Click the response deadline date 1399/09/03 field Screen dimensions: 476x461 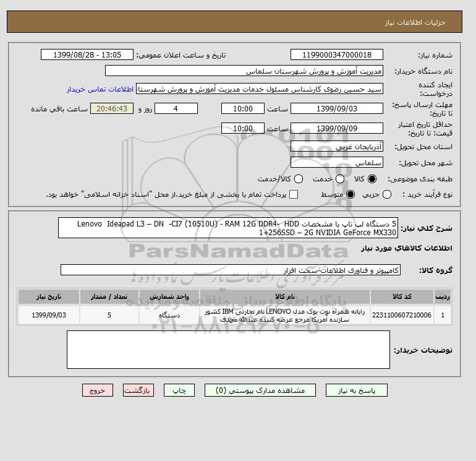(x=337, y=108)
